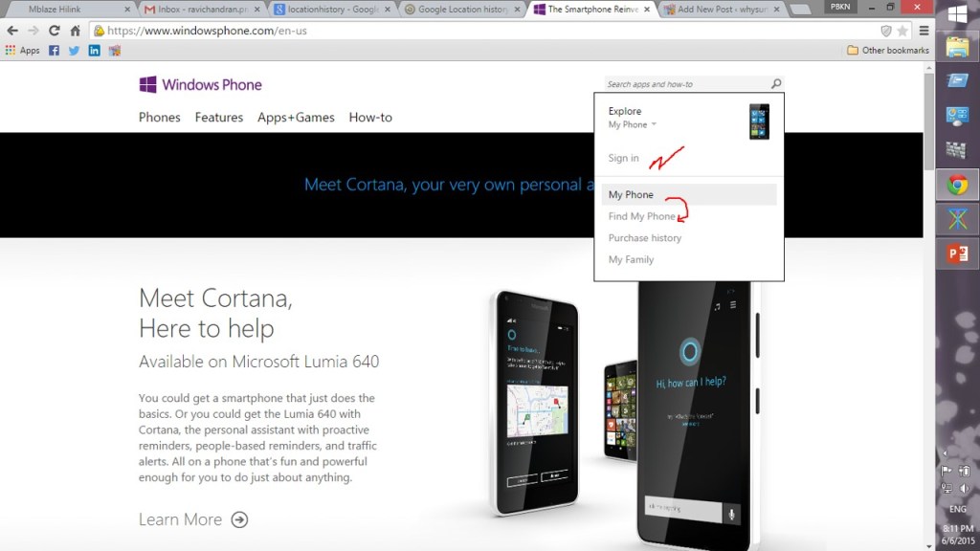This screenshot has width=980, height=551.
Task: Click the Home icon in browser toolbar
Action: coord(75,31)
